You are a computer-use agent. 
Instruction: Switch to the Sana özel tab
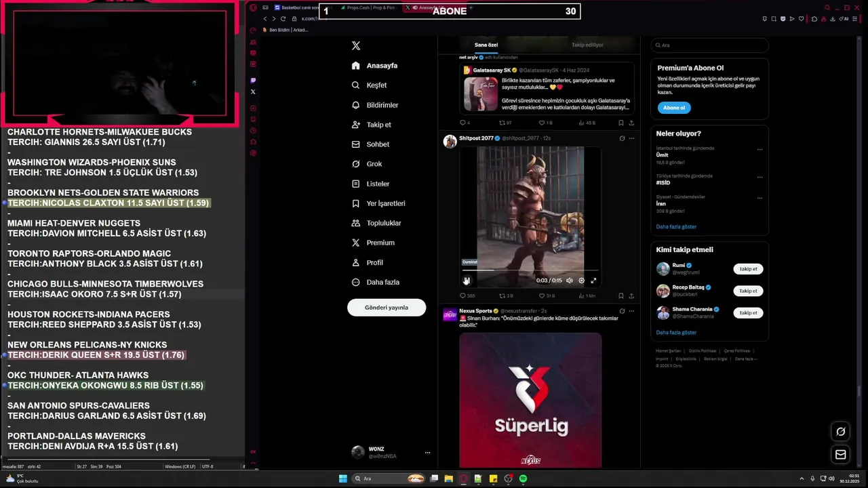coord(486,45)
